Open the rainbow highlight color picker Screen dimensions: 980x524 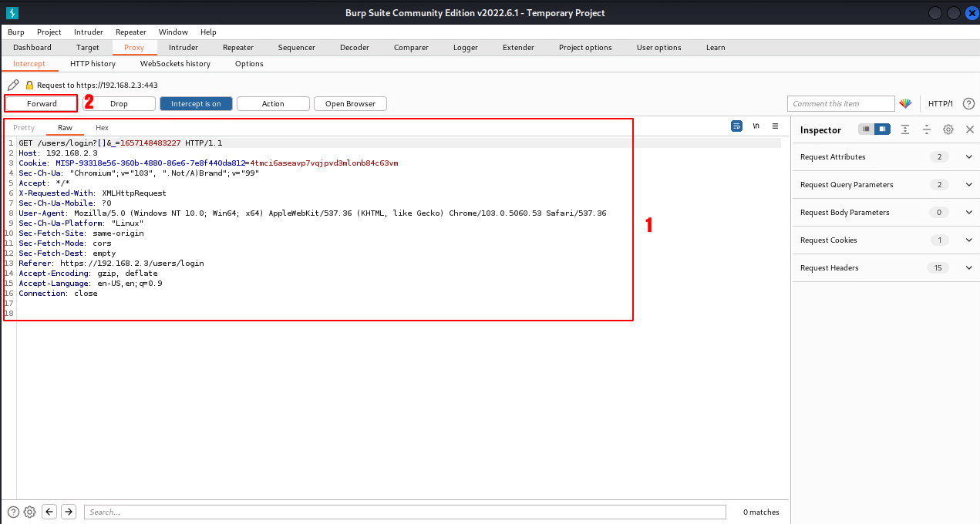pos(905,104)
